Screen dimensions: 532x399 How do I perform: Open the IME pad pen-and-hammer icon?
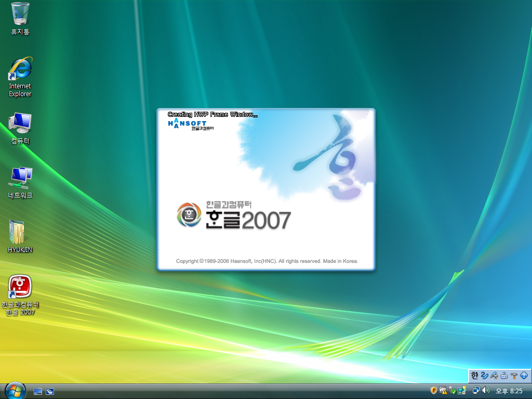(495, 376)
